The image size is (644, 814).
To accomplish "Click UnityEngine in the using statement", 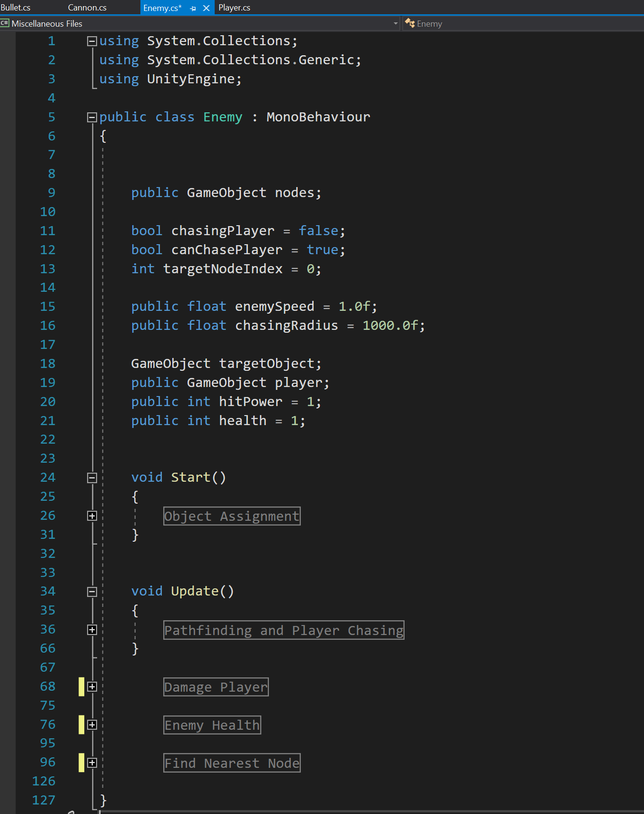I will [x=191, y=79].
